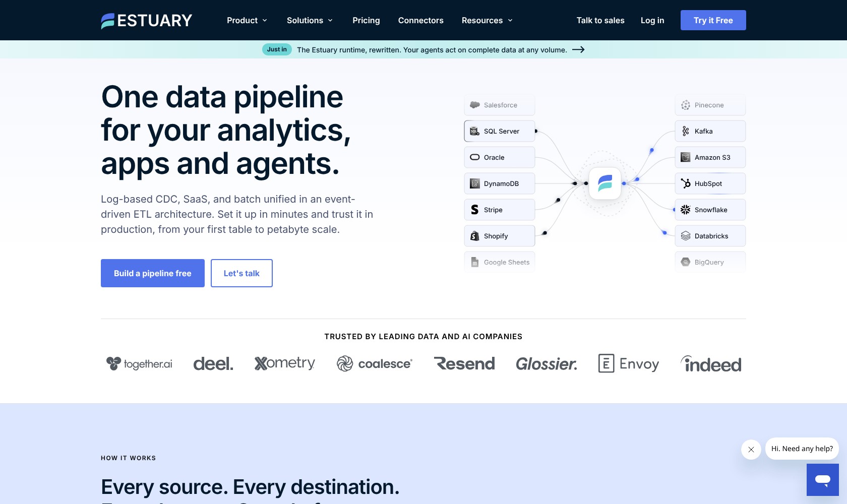
Task: Dismiss the 'Need any help?' chat prompt
Action: pos(751,449)
